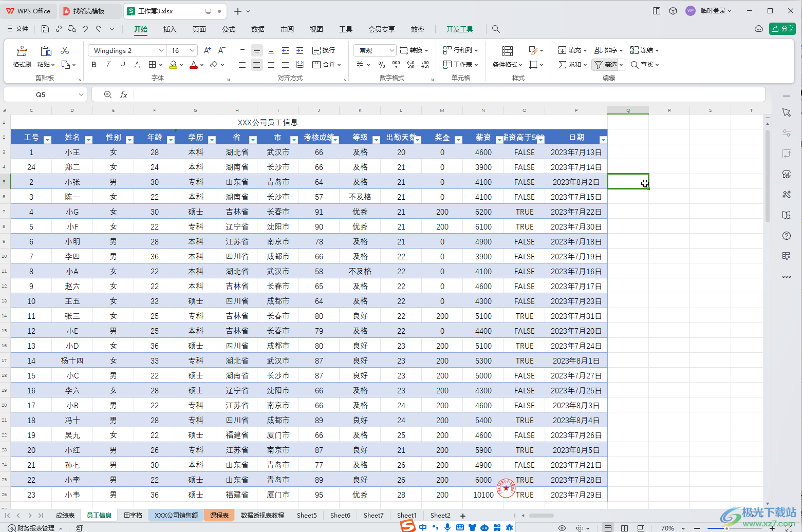Click the cloud sync icon near Share
802x532 pixels.
click(x=759, y=29)
